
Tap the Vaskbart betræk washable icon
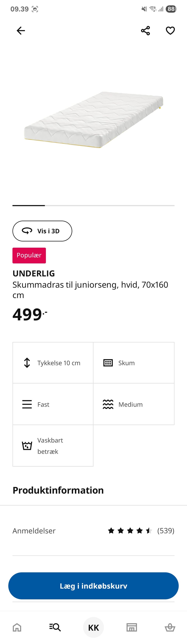(x=27, y=445)
